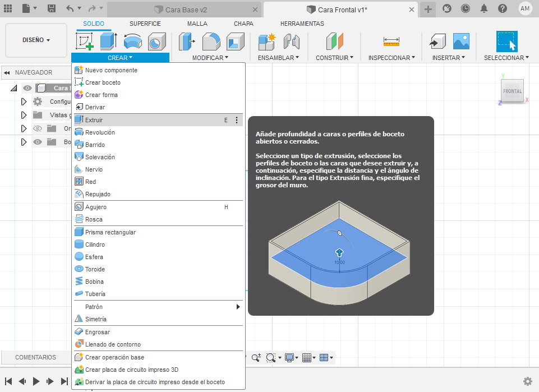Switch to the CHAPA tab
The width and height of the screenshot is (539, 392).
coord(244,24)
